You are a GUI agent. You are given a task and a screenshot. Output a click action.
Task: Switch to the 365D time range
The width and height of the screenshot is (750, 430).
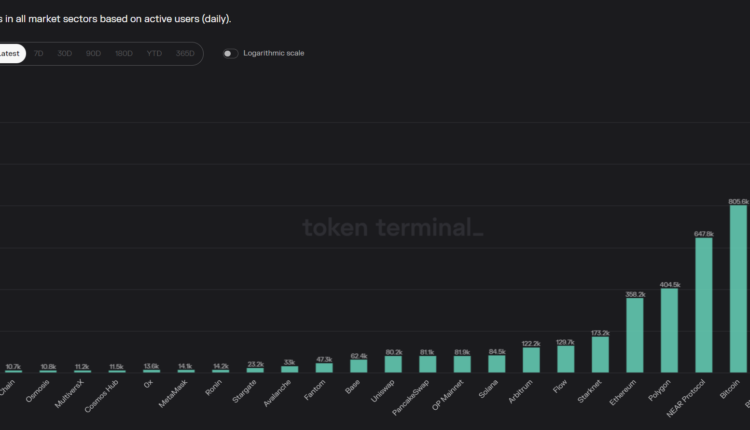tap(185, 53)
